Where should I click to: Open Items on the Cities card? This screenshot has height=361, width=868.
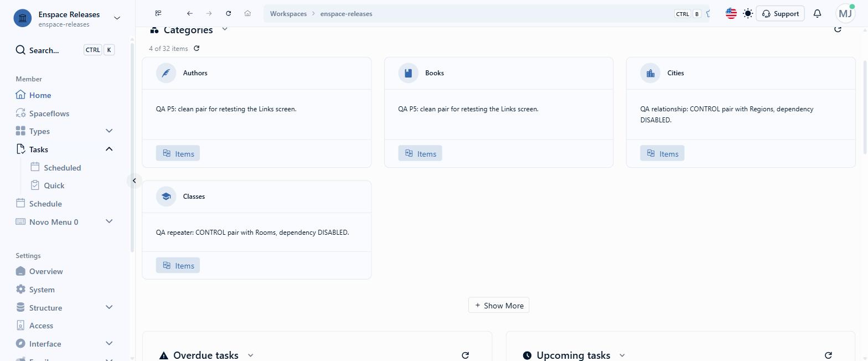point(662,153)
